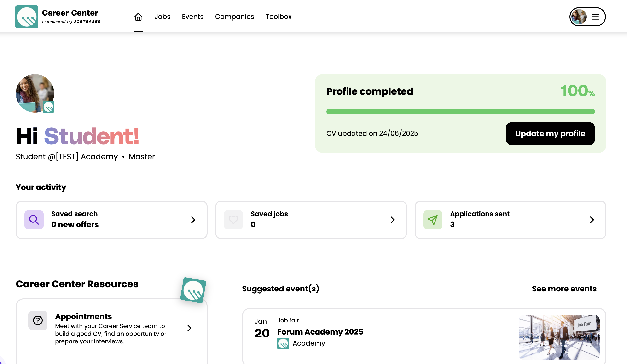Image resolution: width=627 pixels, height=364 pixels.
Task: Click the Applications sent paper plane icon
Action: [433, 220]
